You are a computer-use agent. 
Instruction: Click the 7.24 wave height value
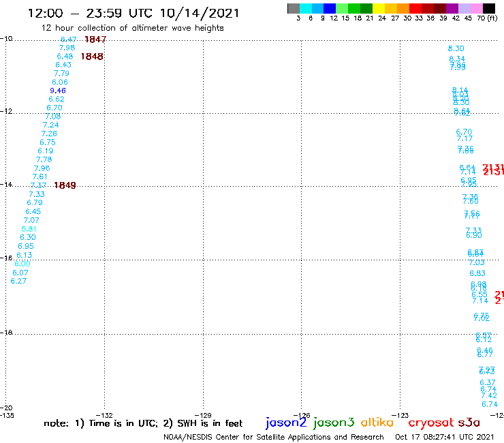[x=51, y=125]
